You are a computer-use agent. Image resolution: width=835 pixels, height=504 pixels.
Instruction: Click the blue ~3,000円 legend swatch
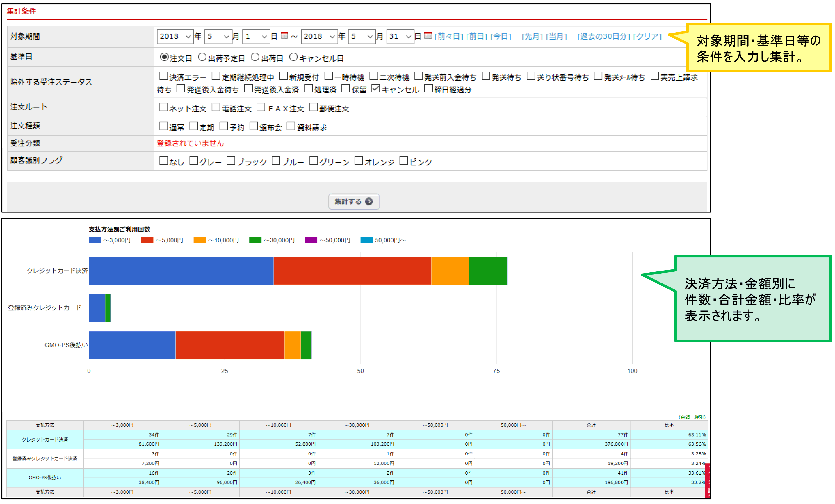95,240
